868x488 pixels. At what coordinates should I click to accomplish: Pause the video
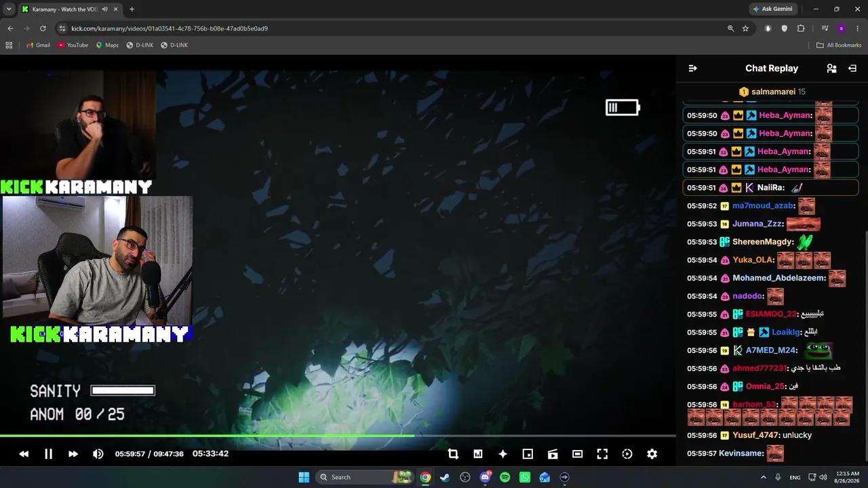[x=49, y=454]
